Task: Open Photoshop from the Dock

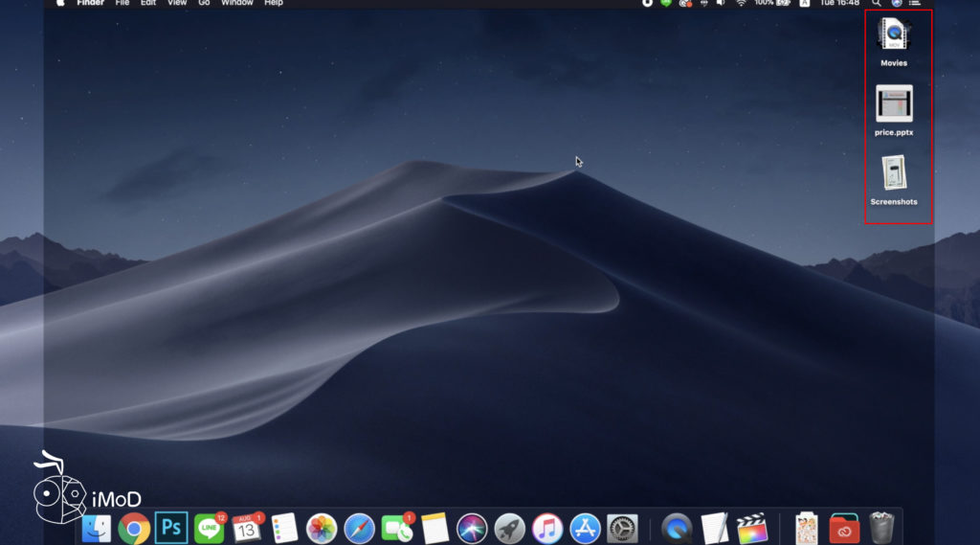Action: click(171, 528)
